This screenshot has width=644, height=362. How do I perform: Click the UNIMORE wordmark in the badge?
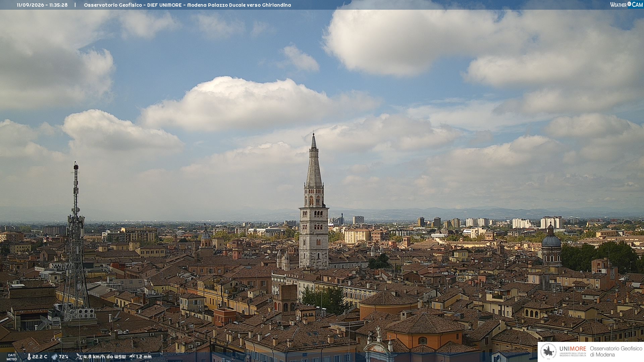(573, 349)
